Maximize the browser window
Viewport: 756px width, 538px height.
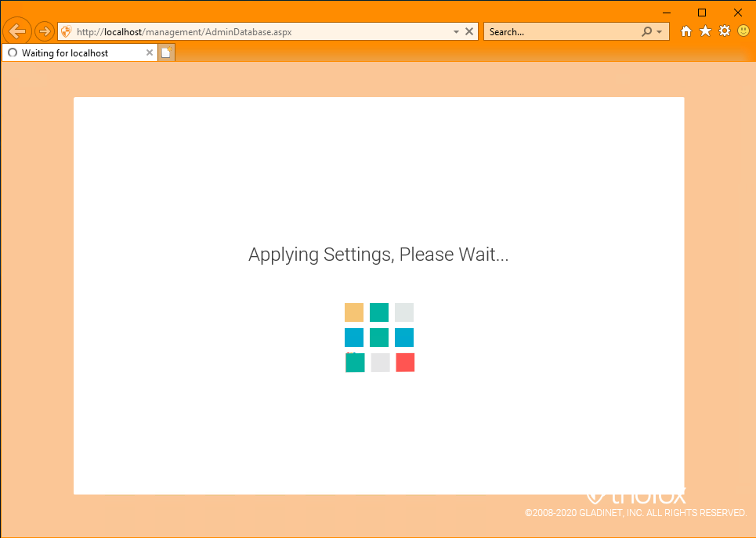[x=702, y=13]
